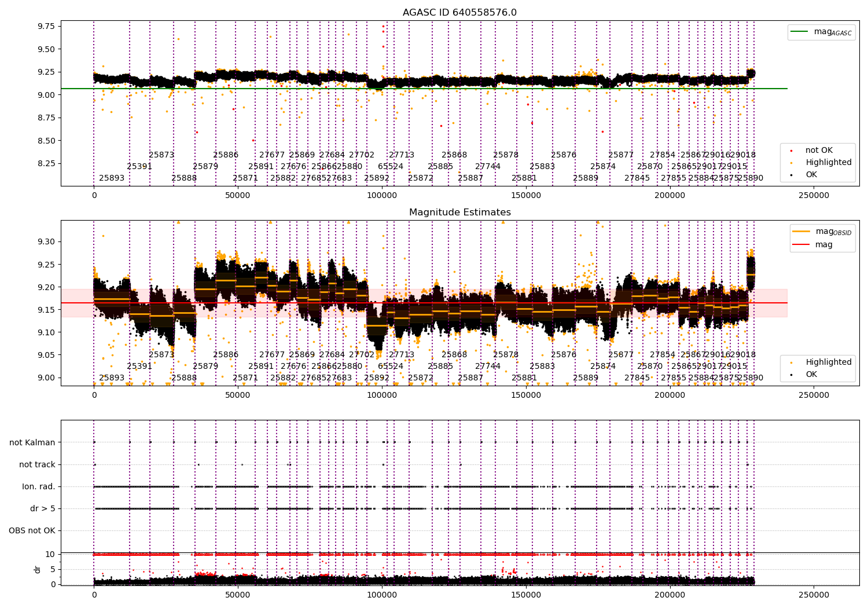This screenshot has height=608, width=868.
Task: Click the '10' tick on the dr axis
Action: coord(50,554)
